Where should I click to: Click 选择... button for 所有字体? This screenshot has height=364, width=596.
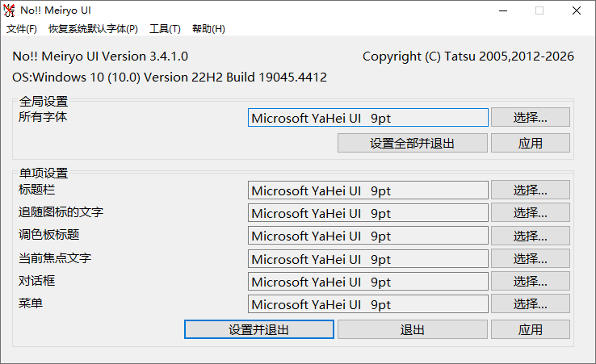531,117
